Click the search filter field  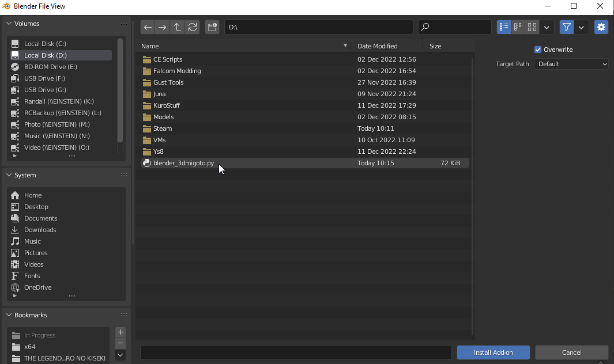coord(455,27)
